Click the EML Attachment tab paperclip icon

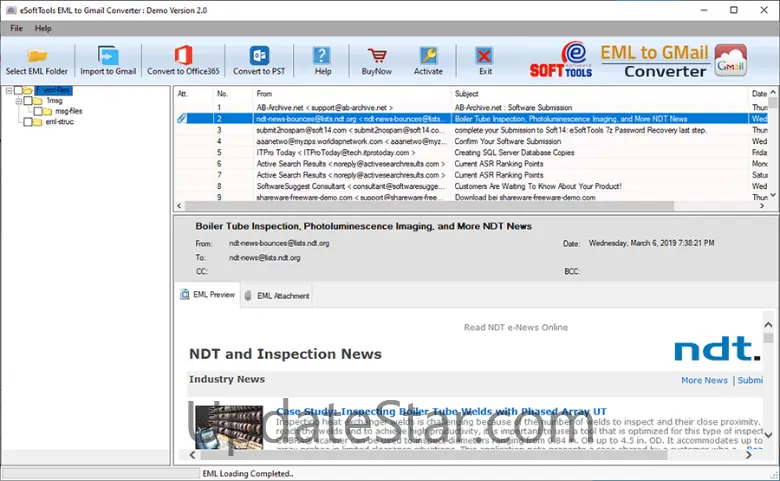coord(248,295)
